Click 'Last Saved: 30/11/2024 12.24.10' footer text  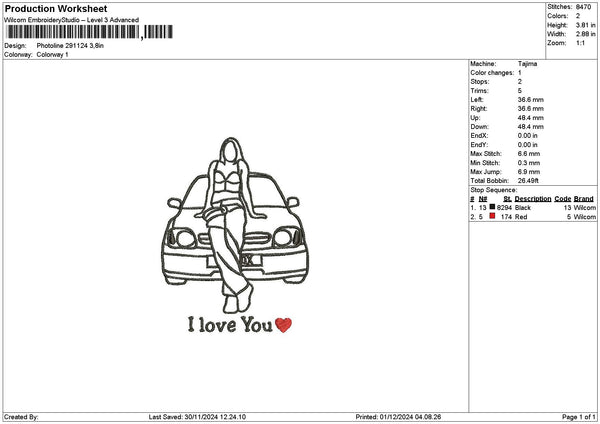(x=197, y=417)
